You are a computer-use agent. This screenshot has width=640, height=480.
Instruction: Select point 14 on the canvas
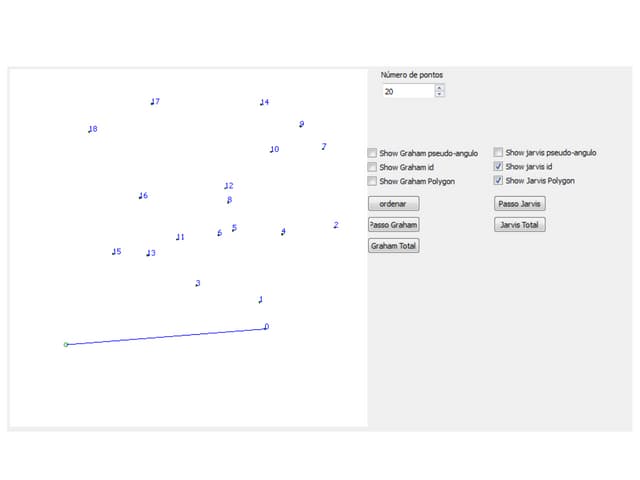point(261,102)
